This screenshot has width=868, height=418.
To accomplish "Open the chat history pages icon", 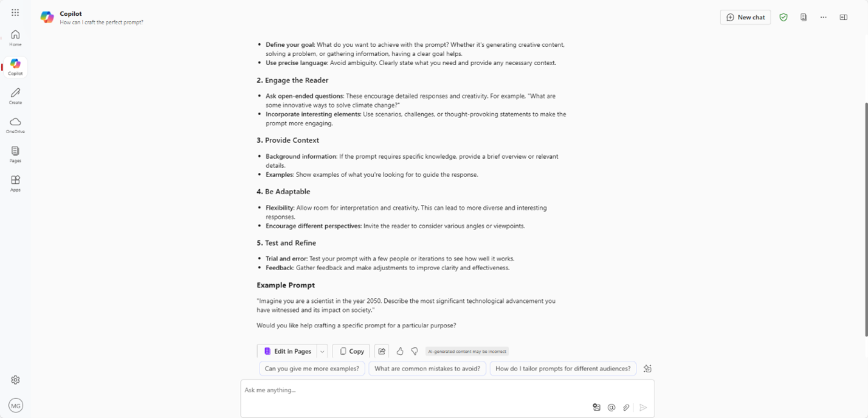I will click(x=804, y=18).
